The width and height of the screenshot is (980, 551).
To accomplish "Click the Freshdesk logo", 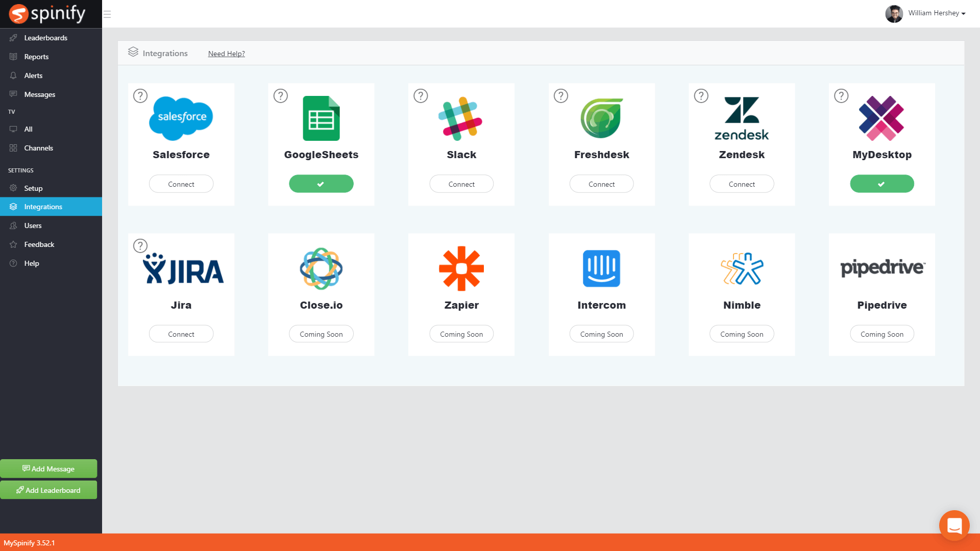I will coord(602,118).
